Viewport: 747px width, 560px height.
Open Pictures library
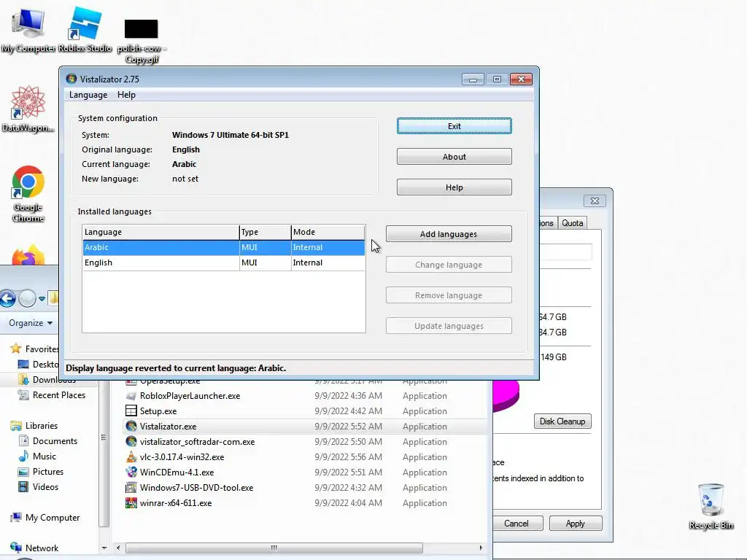point(41,472)
